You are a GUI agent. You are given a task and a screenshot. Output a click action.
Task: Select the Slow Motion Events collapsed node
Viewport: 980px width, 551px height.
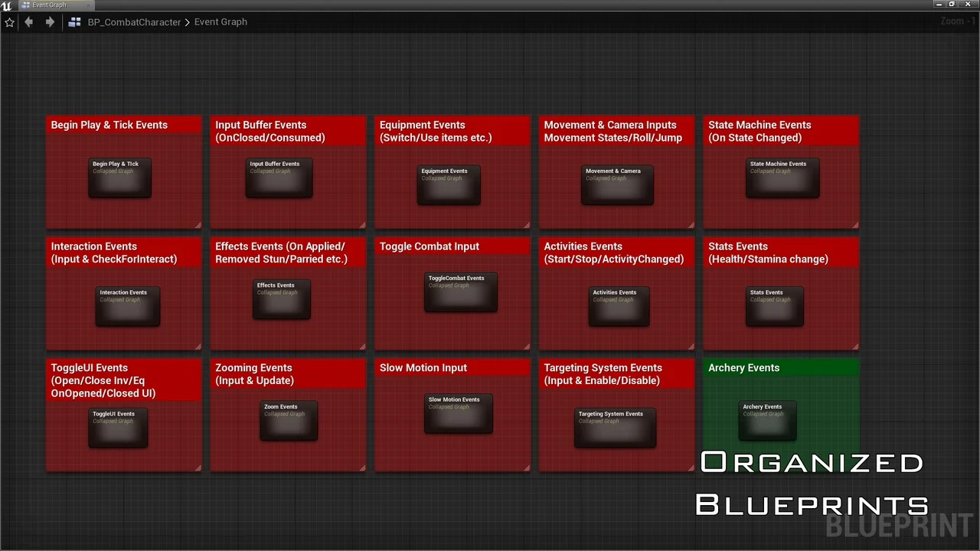(x=458, y=414)
